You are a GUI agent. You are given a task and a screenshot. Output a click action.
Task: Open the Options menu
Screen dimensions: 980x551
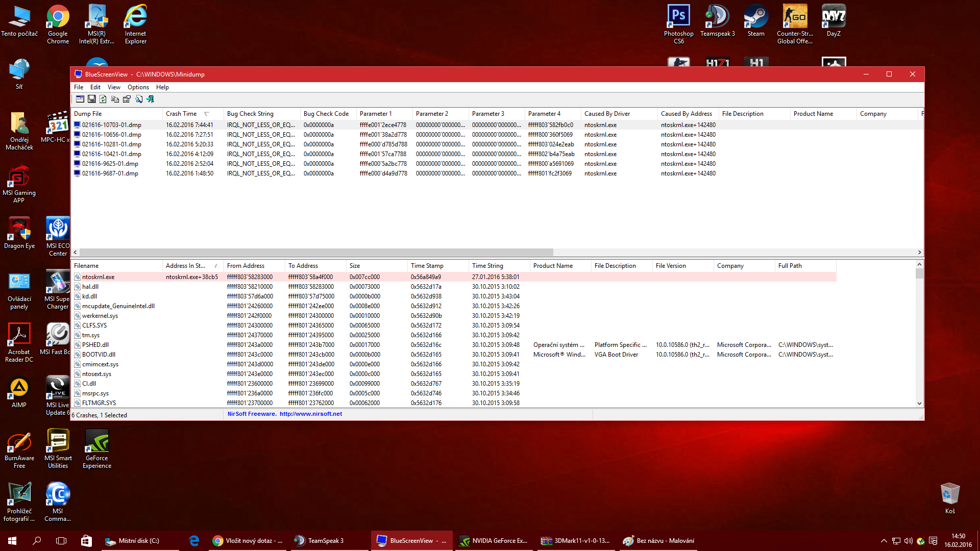coord(138,87)
